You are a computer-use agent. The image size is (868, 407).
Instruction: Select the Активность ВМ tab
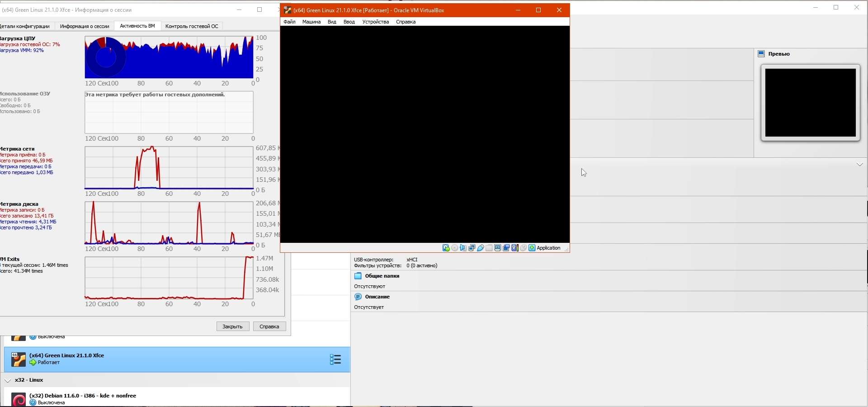pyautogui.click(x=137, y=26)
